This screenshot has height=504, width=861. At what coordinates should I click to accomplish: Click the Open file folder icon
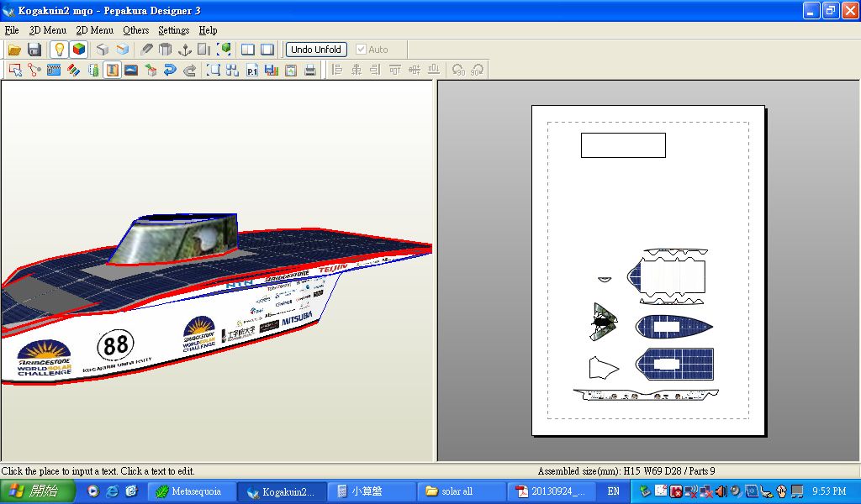[x=14, y=50]
